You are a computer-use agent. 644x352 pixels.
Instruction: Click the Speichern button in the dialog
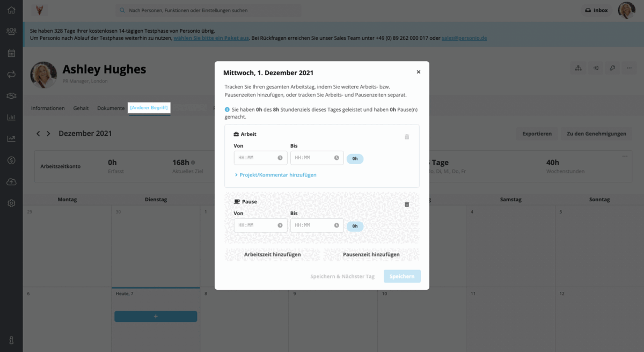[402, 276]
